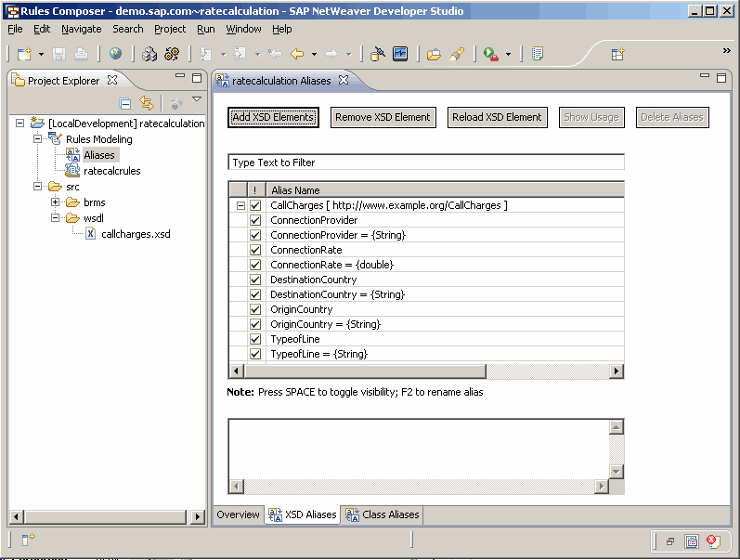Open the Project menu
This screenshot has height=560, width=740.
pyautogui.click(x=170, y=30)
